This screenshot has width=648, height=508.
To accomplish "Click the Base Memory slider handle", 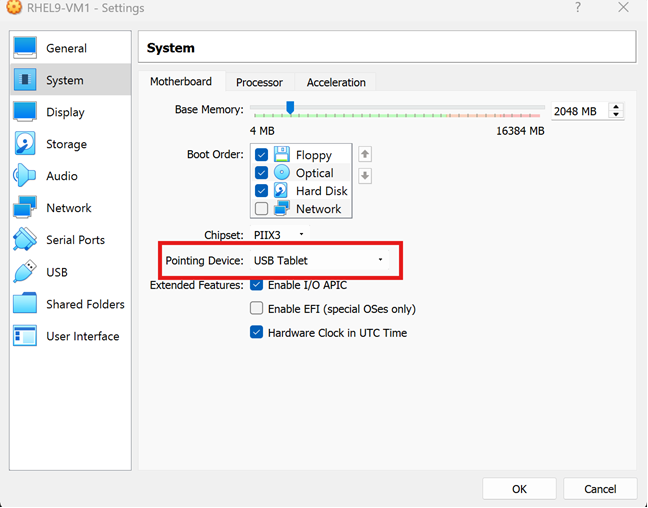I will (x=290, y=107).
